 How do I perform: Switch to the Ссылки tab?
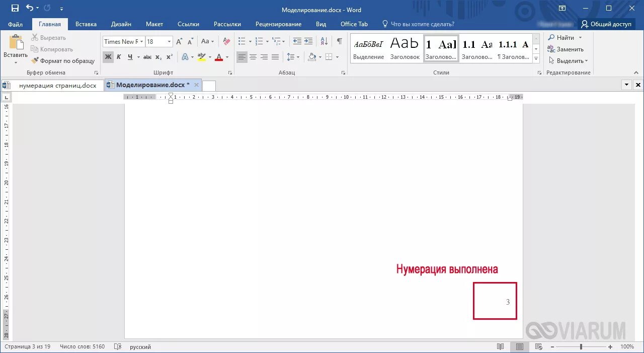[189, 24]
